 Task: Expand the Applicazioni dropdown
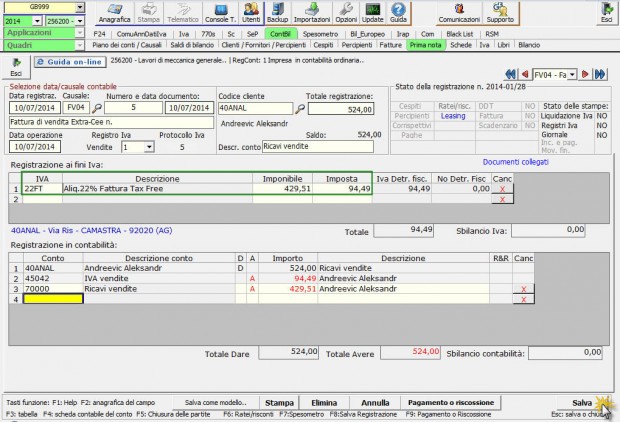[80, 33]
